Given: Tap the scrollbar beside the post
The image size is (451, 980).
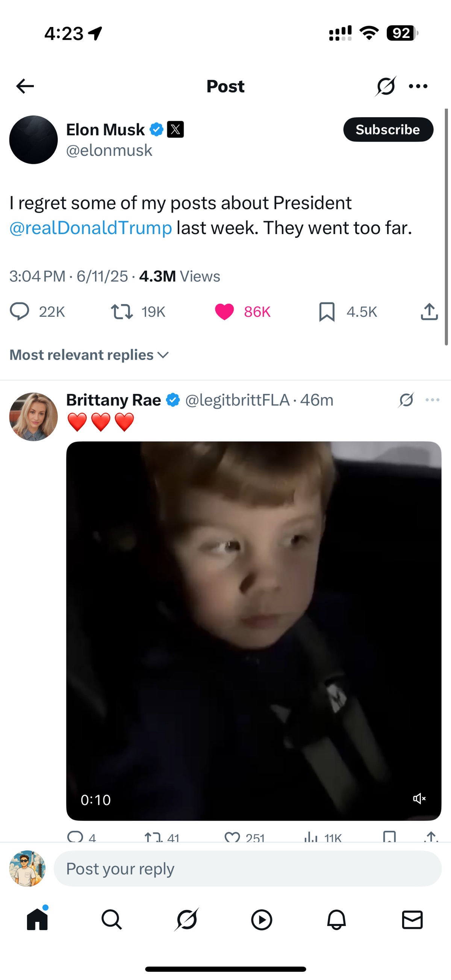Looking at the screenshot, I should click(446, 227).
